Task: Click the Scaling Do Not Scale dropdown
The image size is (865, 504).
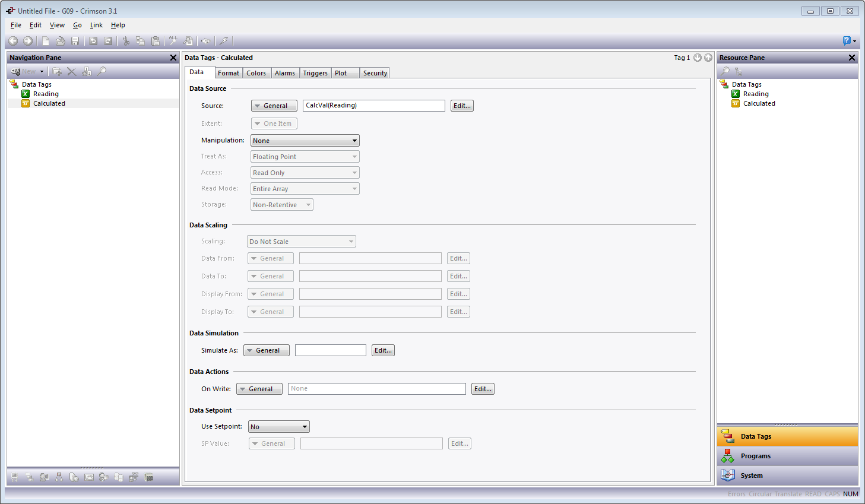Action: point(302,242)
